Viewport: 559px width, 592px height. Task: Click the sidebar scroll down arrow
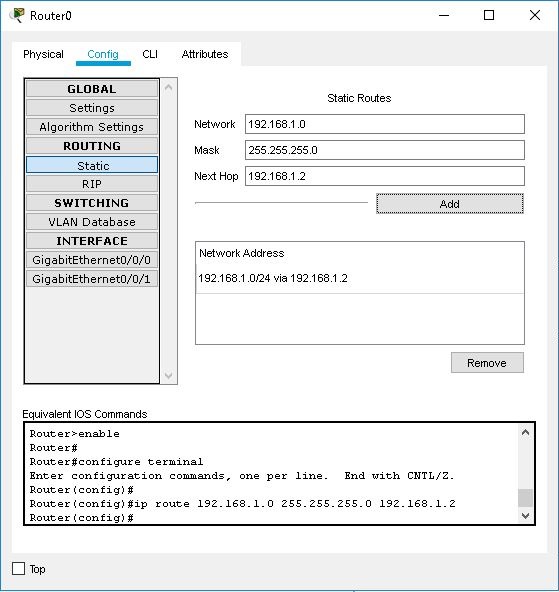(169, 376)
